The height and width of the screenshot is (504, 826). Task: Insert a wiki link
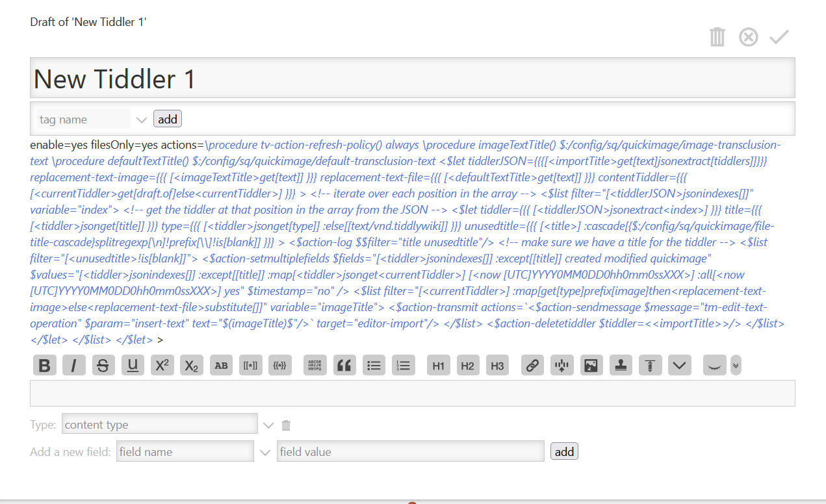tap(532, 366)
